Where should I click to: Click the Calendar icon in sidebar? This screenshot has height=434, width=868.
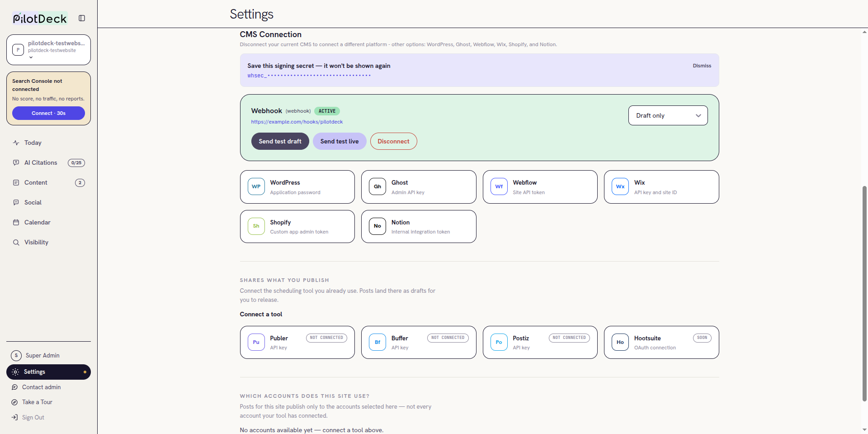[x=16, y=222]
